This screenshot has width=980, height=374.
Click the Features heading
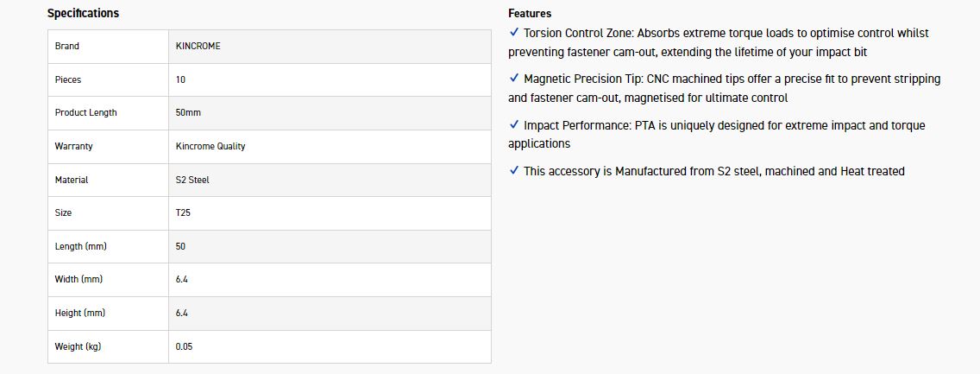click(530, 13)
